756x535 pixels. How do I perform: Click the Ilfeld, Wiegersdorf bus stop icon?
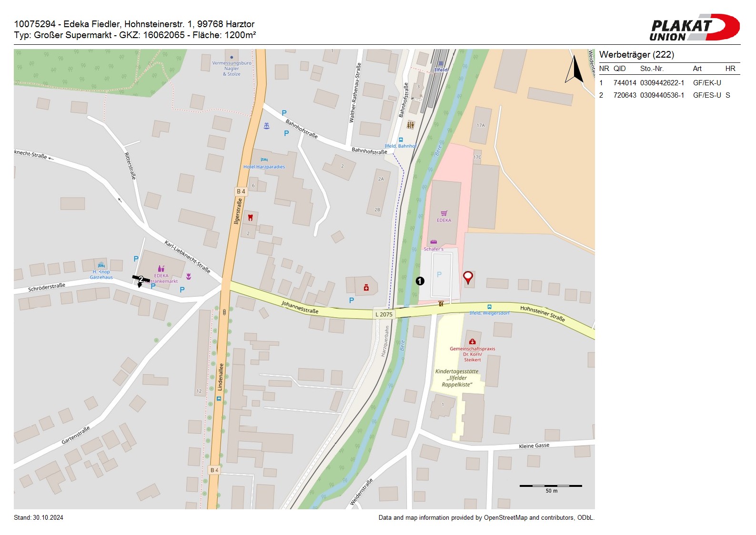(489, 307)
